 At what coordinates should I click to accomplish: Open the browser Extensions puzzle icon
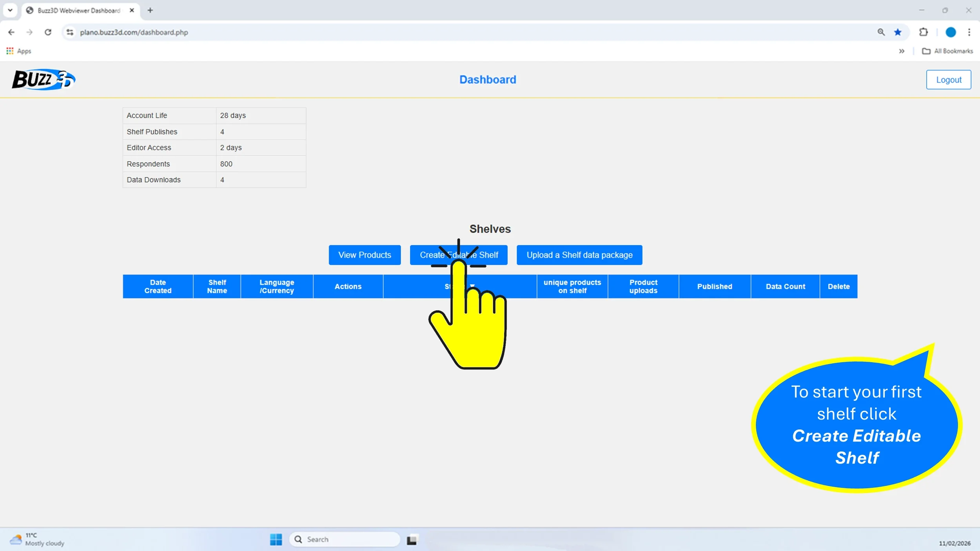click(924, 32)
